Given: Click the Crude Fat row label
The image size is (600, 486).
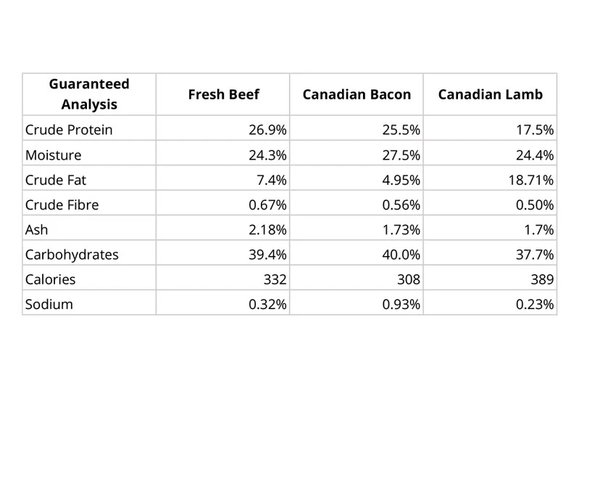Looking at the screenshot, I should tap(55, 180).
